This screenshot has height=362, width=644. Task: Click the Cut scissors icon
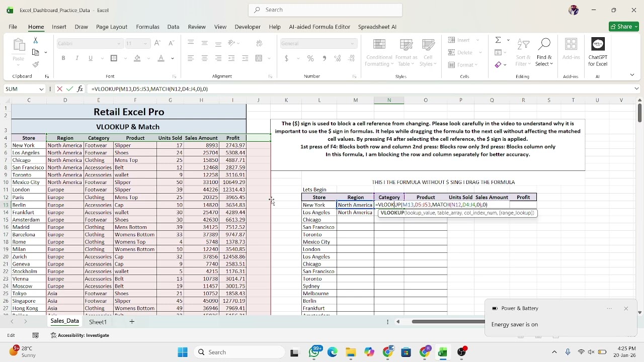click(35, 40)
